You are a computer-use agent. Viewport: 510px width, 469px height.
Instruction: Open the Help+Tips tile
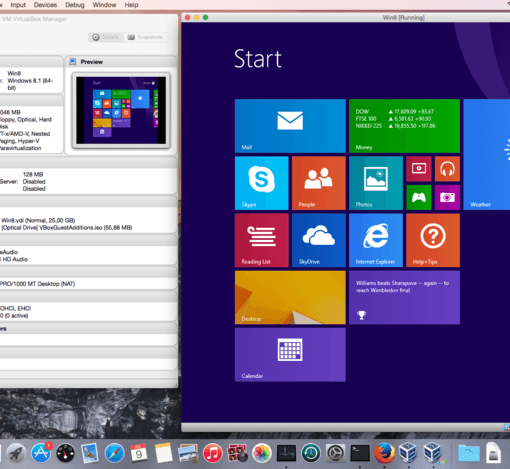tap(433, 240)
